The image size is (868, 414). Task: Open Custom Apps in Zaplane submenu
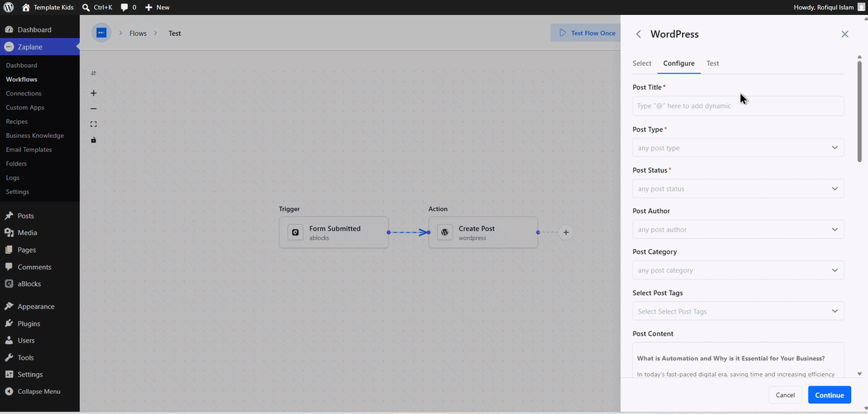[25, 107]
